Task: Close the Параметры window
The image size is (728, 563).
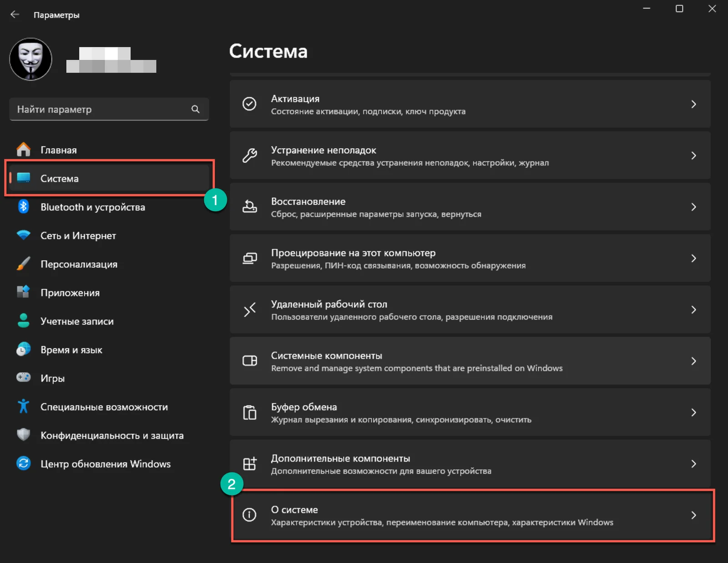Action: [x=712, y=9]
